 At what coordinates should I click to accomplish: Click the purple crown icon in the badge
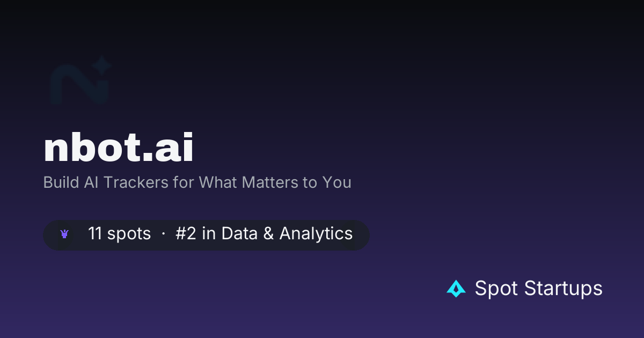pos(65,234)
